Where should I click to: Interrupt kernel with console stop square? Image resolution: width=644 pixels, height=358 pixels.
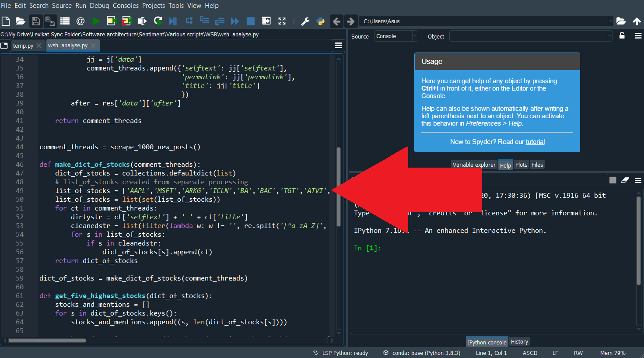click(612, 180)
